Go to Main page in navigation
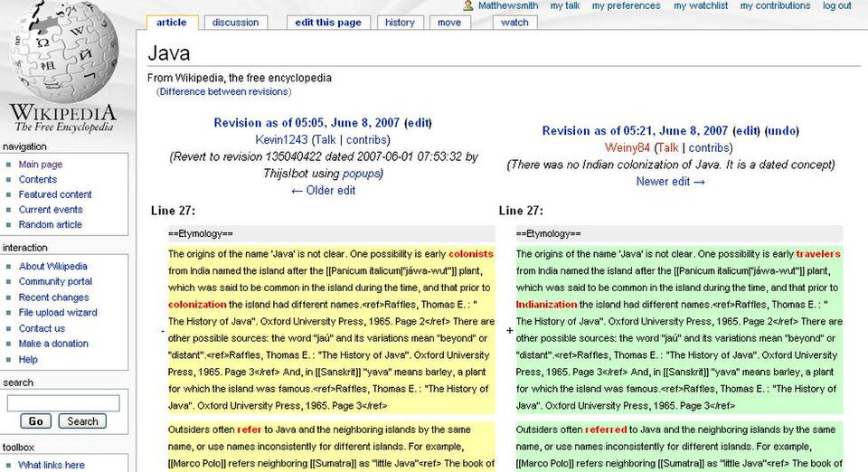This screenshot has height=472, width=868. pyautogui.click(x=41, y=165)
